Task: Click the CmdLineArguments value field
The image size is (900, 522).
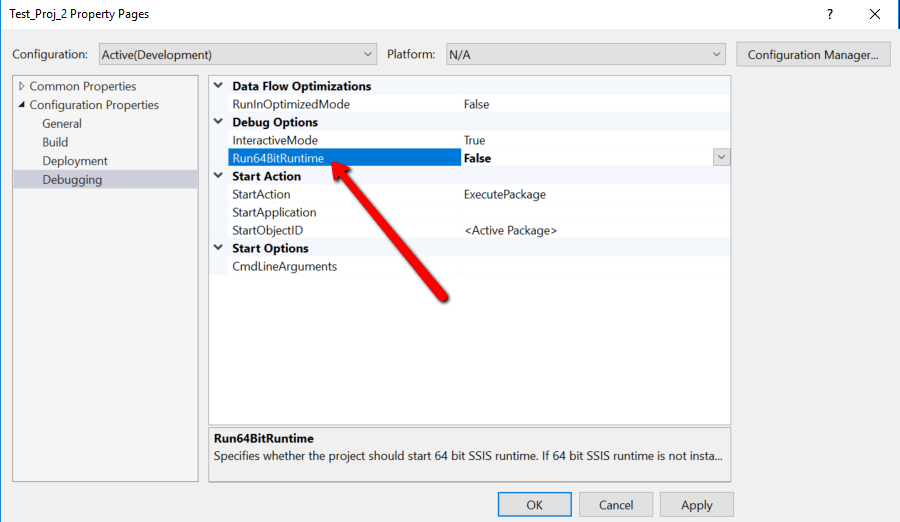Action: (x=595, y=266)
